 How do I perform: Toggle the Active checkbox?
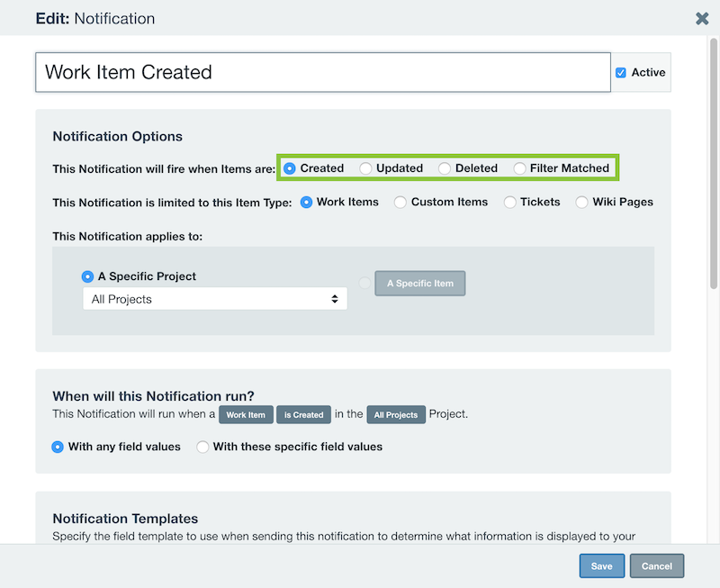tap(620, 73)
